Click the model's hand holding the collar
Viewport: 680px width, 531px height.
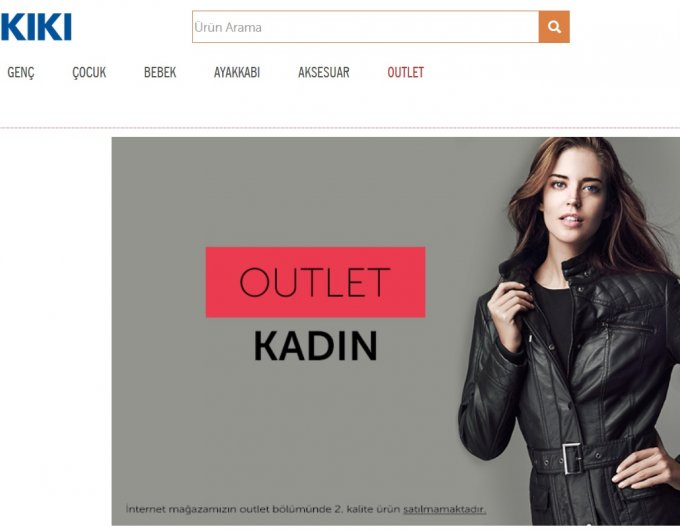pyautogui.click(x=508, y=315)
